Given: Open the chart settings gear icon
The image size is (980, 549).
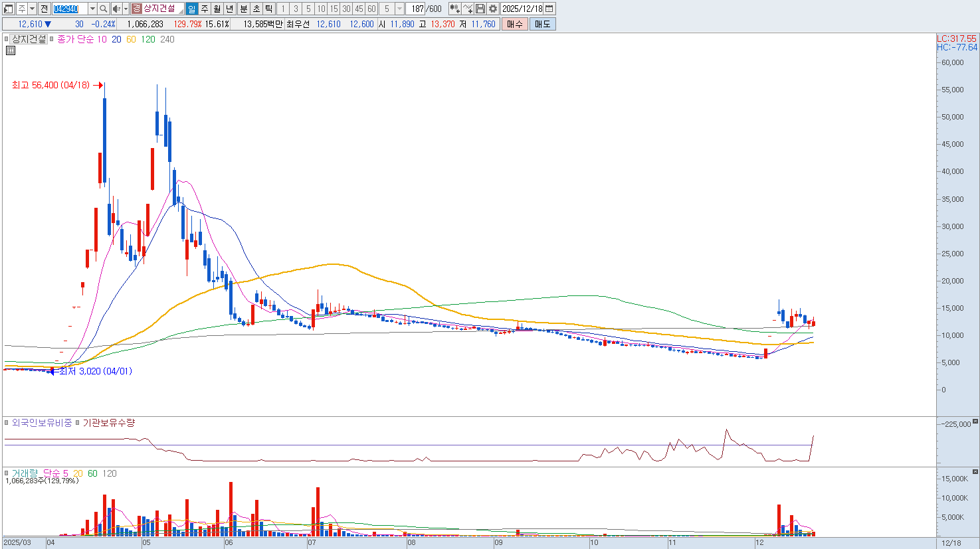Looking at the screenshot, I should pyautogui.click(x=493, y=9).
